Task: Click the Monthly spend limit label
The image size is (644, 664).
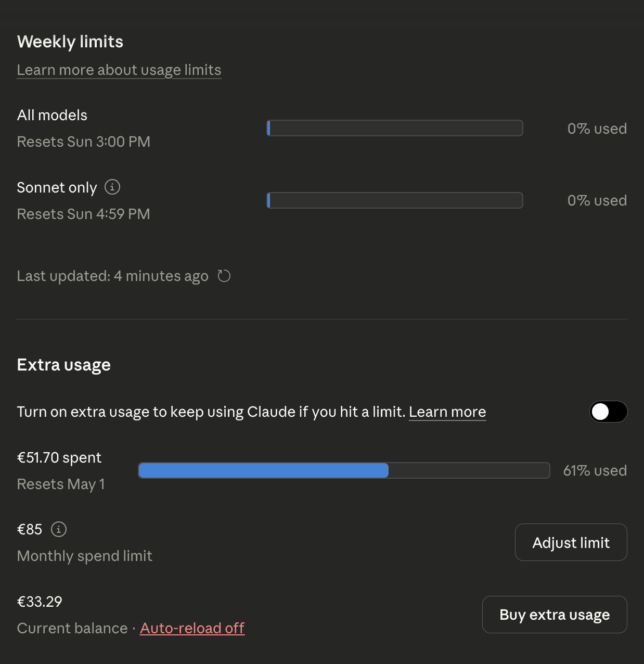Action: pyautogui.click(x=85, y=556)
